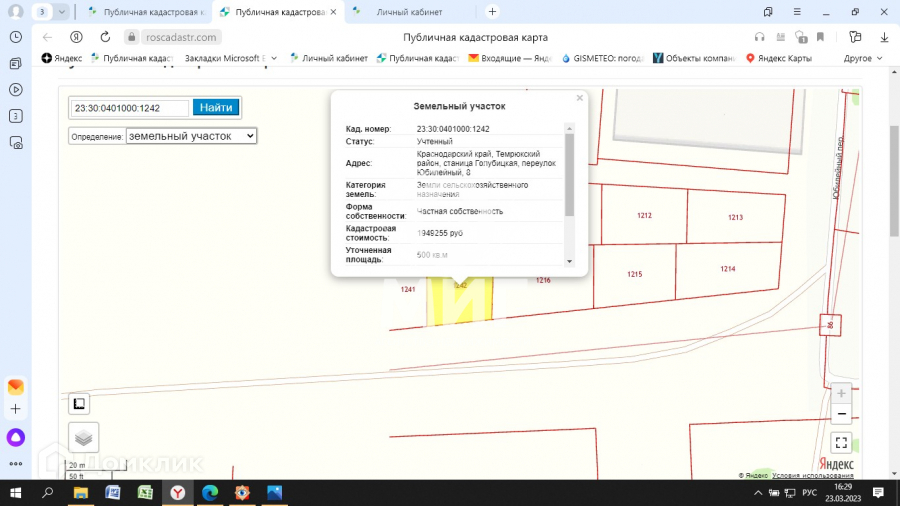The height and width of the screenshot is (506, 900).
Task: Open Входящие Яндекс mail bookmark
Action: tap(510, 58)
